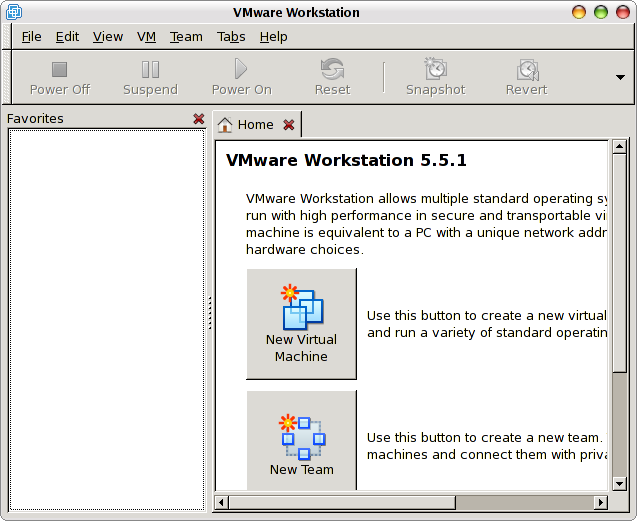Open the VM menu
This screenshot has height=521, width=637.
[146, 37]
